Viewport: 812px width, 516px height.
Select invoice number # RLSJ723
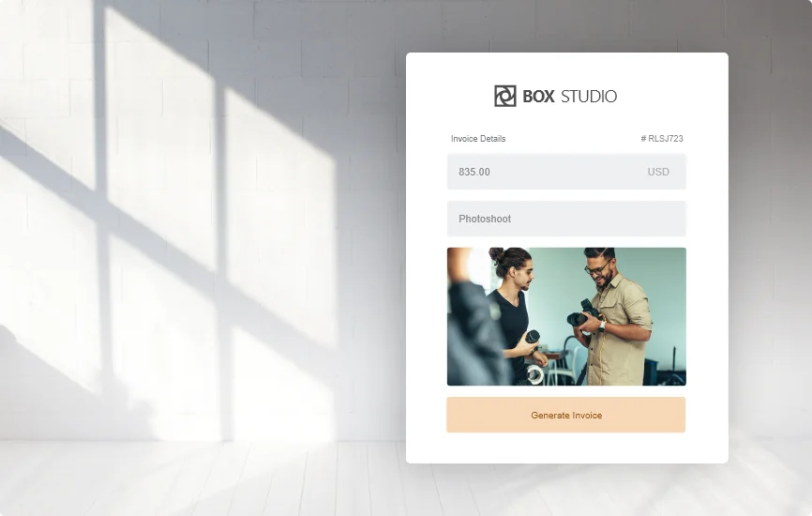tap(662, 139)
